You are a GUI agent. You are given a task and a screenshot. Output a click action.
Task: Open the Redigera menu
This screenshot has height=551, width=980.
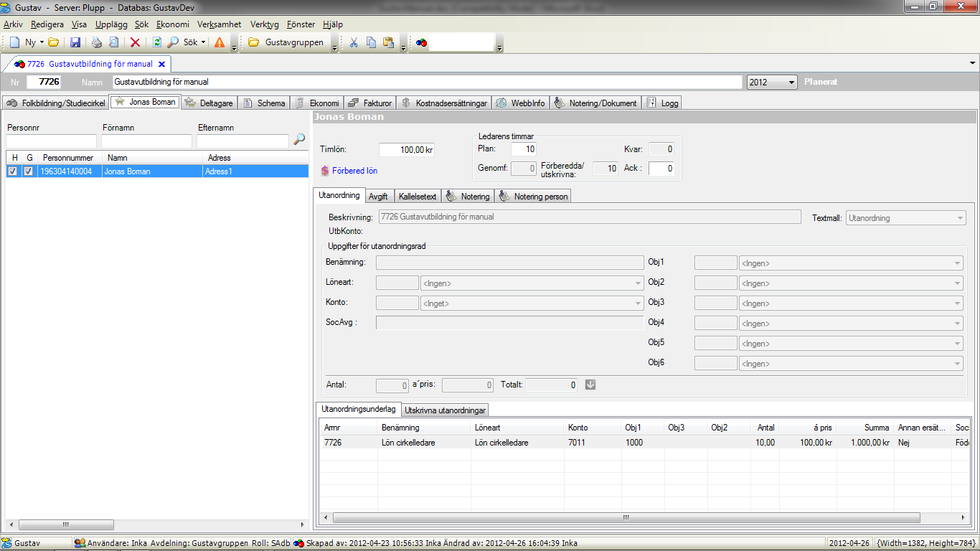tap(47, 24)
